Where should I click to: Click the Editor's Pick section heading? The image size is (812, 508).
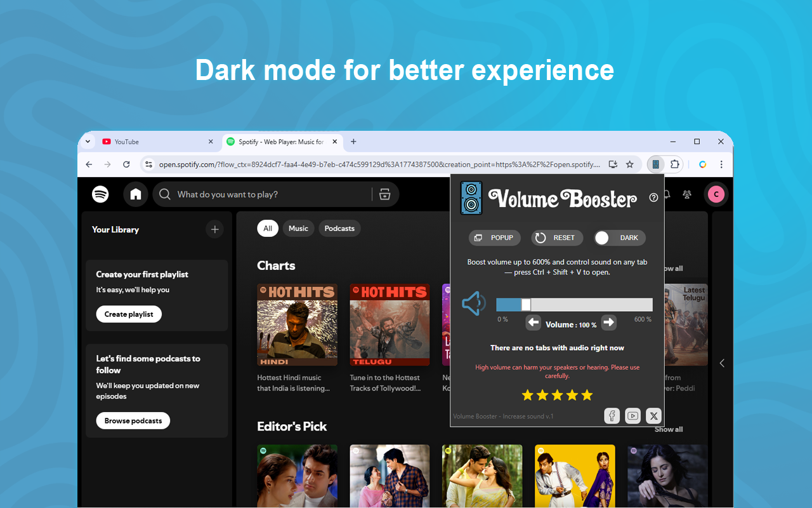[292, 427]
